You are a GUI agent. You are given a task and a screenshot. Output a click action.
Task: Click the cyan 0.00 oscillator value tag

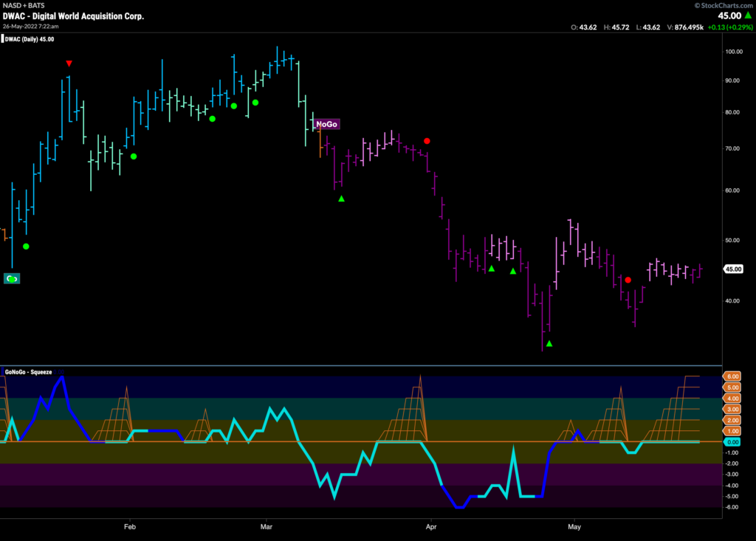pyautogui.click(x=732, y=441)
